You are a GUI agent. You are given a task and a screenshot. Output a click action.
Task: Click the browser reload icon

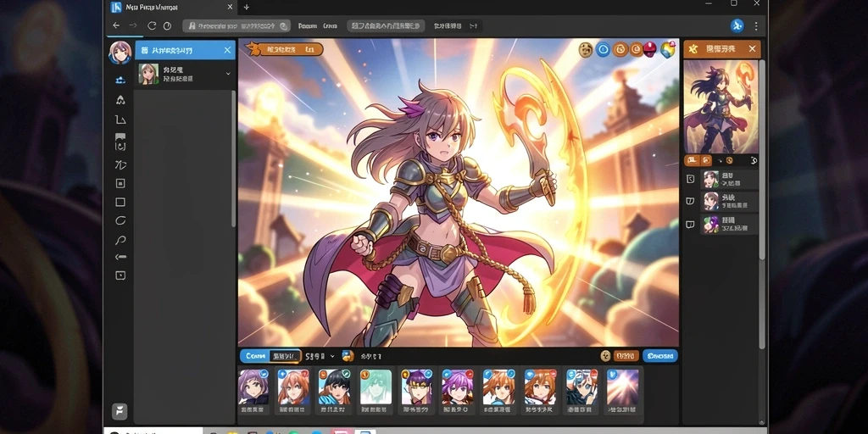click(x=152, y=25)
